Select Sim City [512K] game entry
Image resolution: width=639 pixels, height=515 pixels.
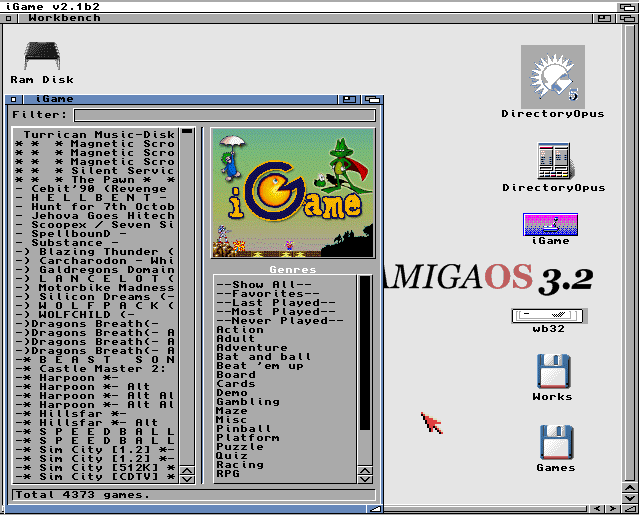point(95,467)
